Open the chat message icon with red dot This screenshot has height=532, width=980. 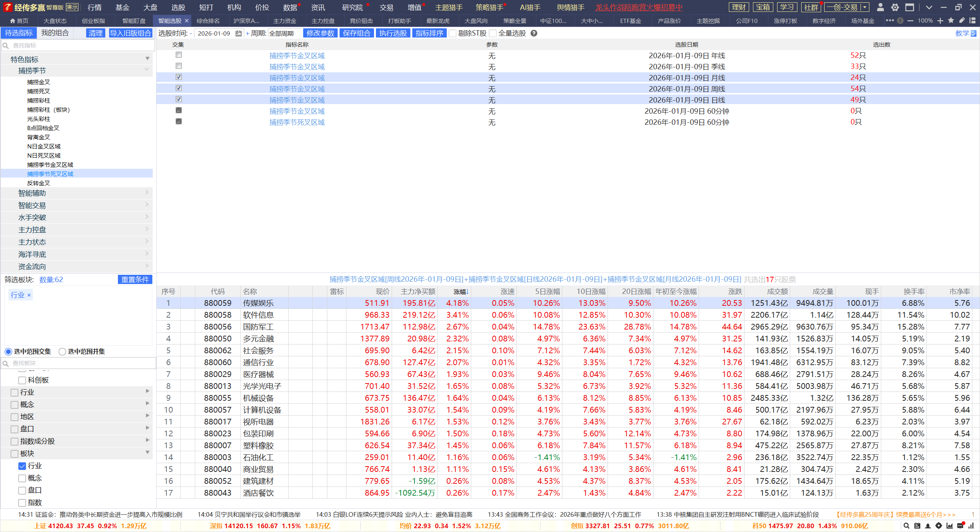coord(960,525)
